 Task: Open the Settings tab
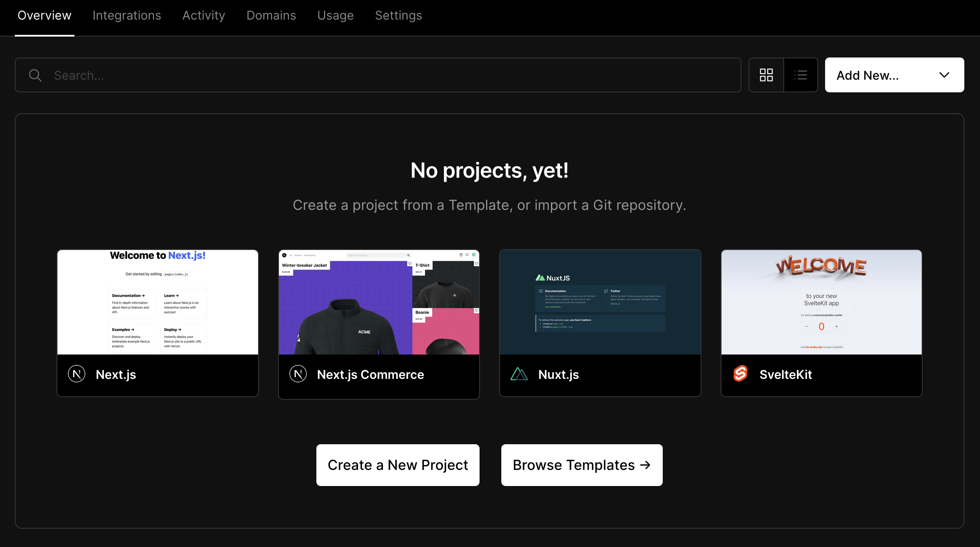pyautogui.click(x=398, y=16)
